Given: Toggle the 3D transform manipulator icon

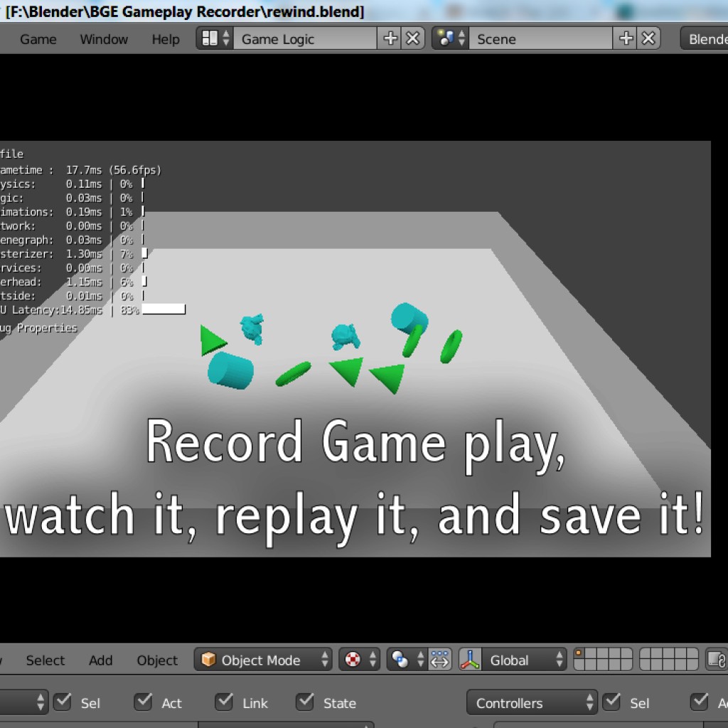Looking at the screenshot, I should [441, 660].
